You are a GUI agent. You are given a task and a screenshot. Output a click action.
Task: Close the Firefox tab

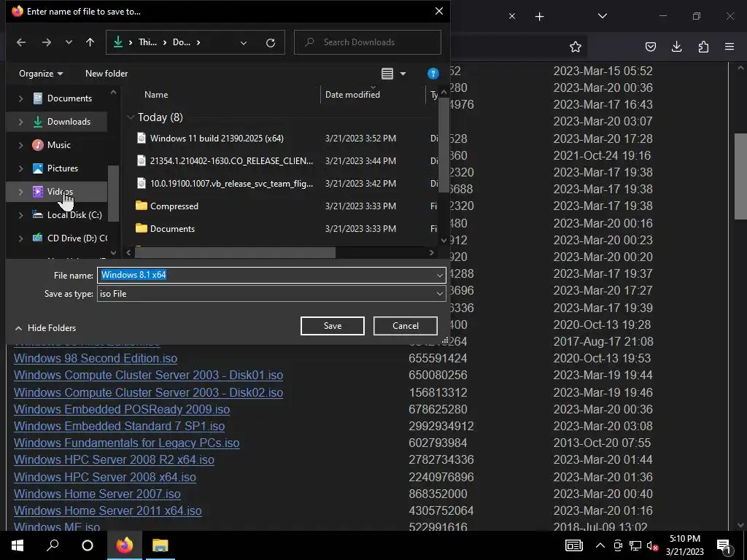pos(512,16)
